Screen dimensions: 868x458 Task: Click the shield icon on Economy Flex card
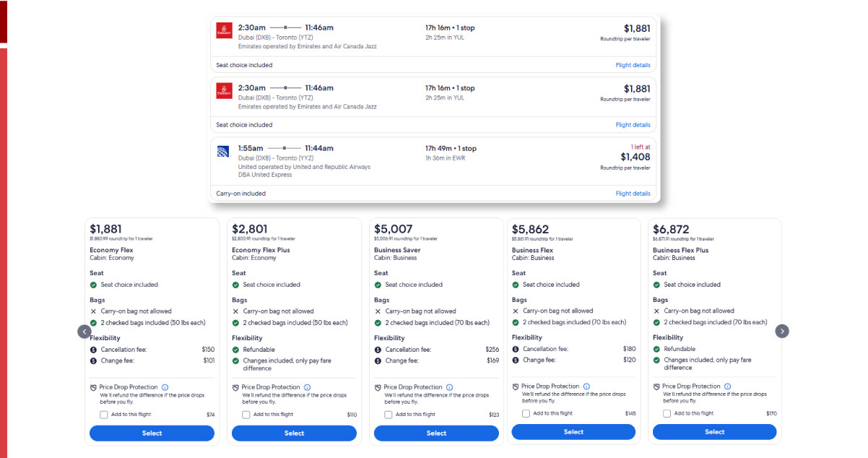[93, 387]
